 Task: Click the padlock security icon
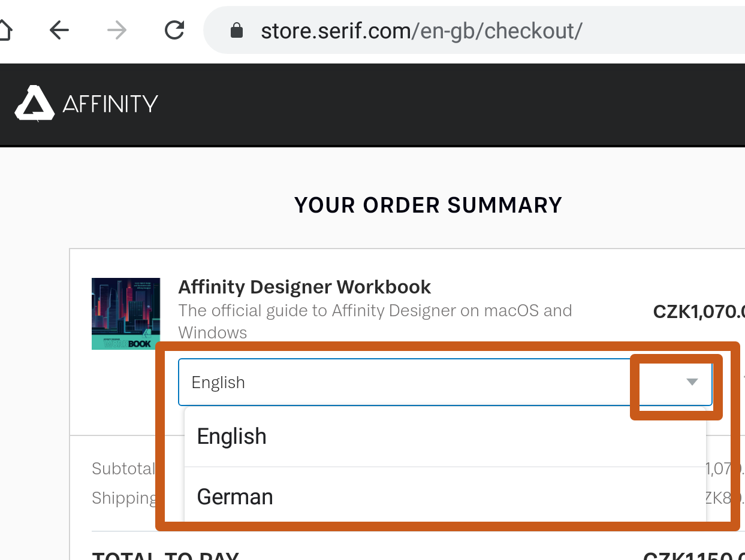point(236,30)
